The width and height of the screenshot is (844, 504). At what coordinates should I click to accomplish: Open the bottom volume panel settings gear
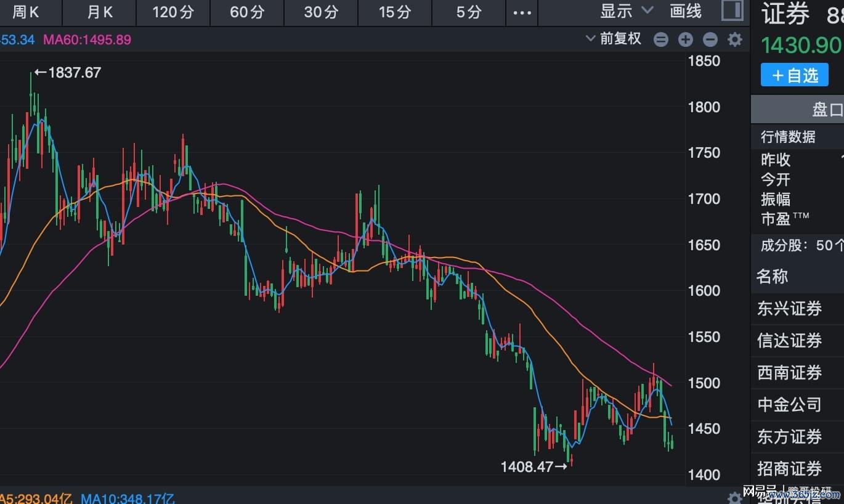tap(734, 498)
